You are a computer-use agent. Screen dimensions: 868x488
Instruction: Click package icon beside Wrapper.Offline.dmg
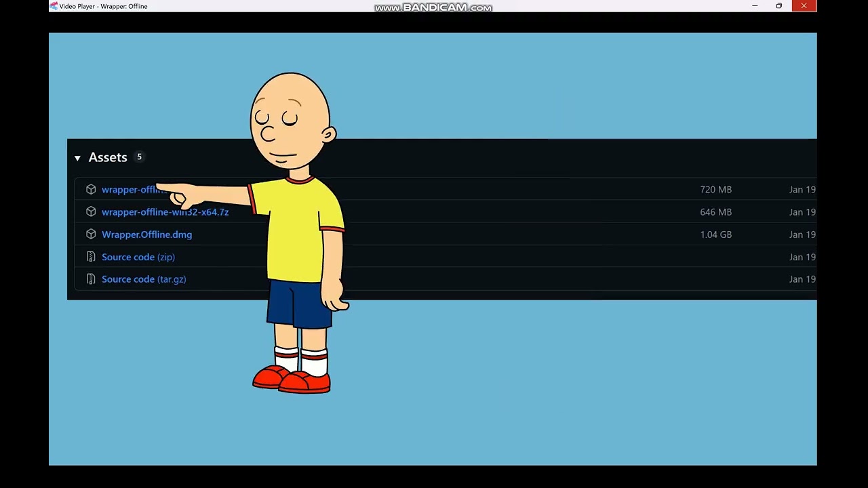[91, 235]
